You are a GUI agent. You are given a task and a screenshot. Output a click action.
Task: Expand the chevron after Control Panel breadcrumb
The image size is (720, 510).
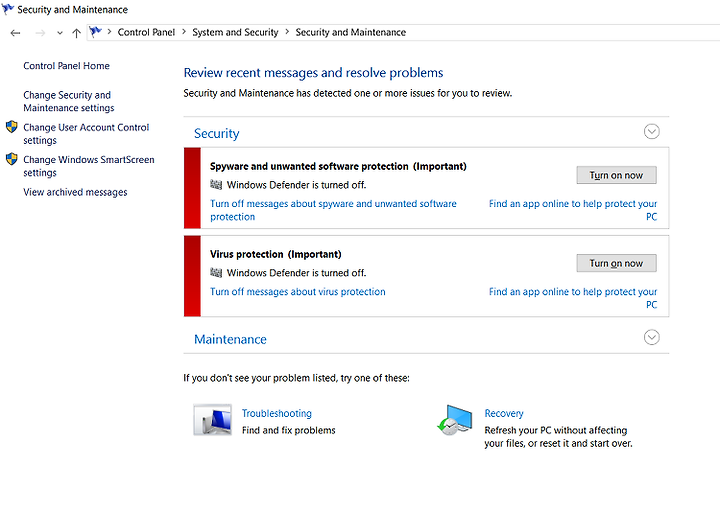click(184, 32)
